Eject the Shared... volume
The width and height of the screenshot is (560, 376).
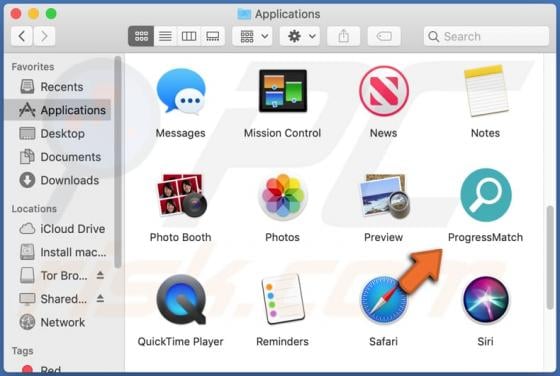coord(100,299)
